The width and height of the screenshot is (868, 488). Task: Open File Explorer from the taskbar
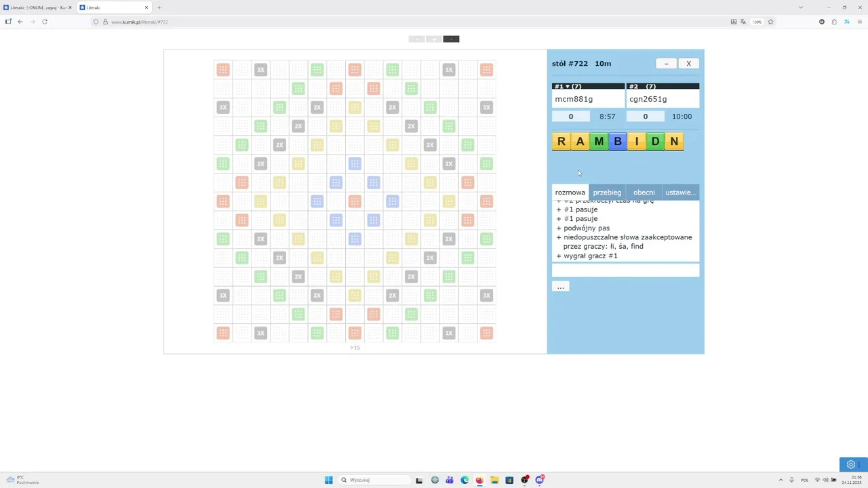pos(494,480)
